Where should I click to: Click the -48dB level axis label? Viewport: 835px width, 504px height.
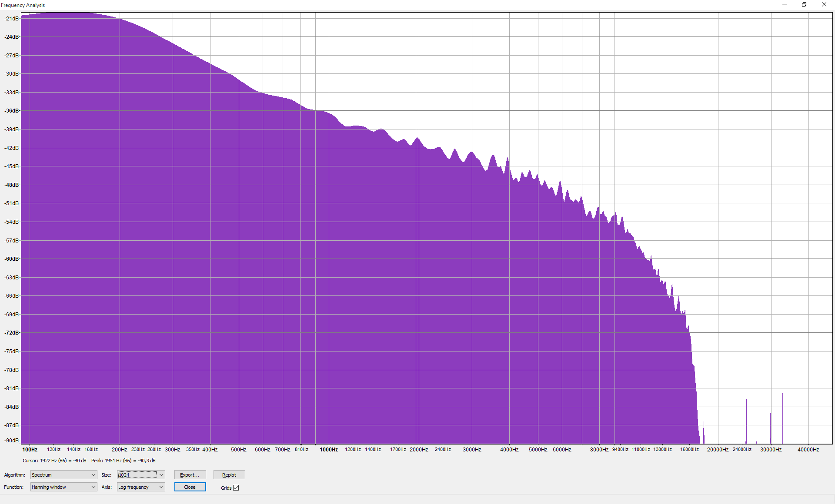12,185
